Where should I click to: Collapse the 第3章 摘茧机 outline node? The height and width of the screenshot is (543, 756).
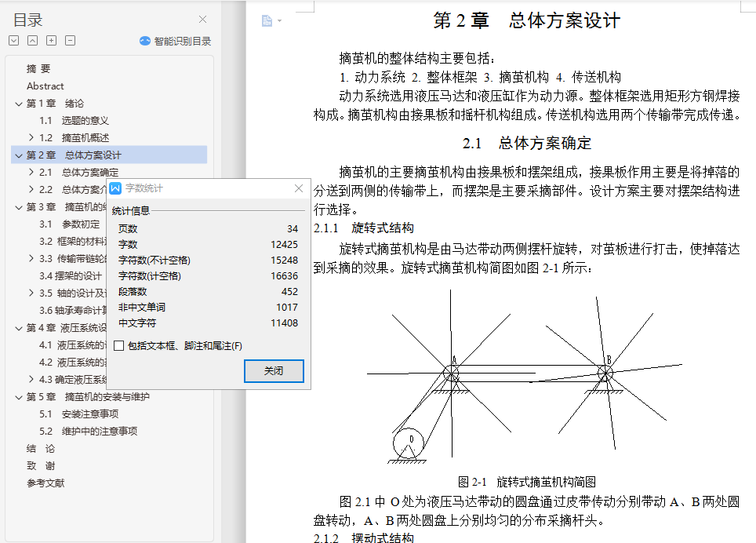[19, 207]
